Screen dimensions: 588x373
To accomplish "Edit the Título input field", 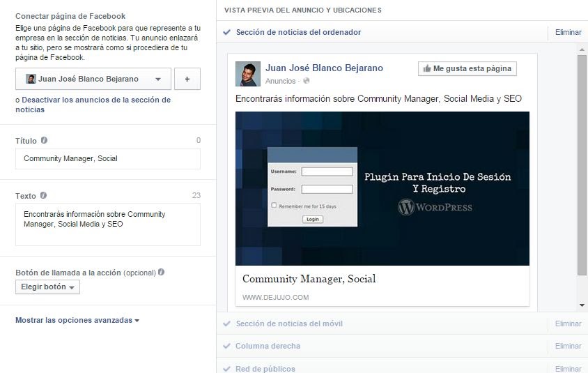I will pyautogui.click(x=108, y=158).
